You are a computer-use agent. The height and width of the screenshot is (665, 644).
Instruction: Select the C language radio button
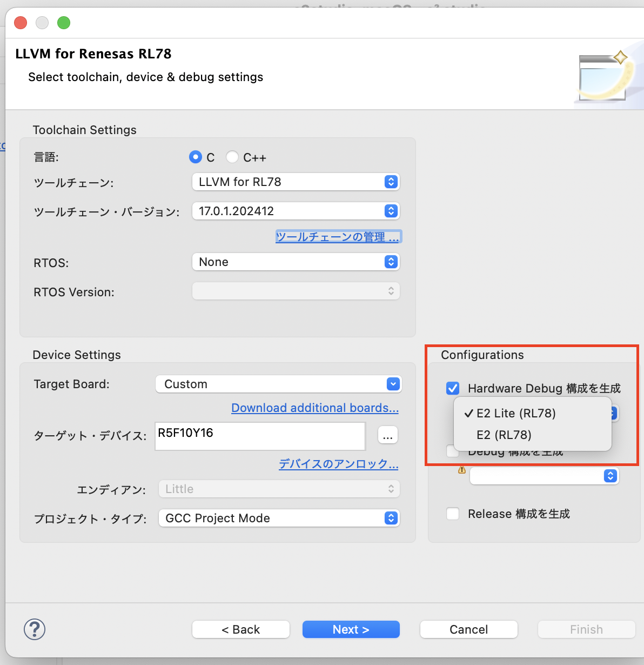196,157
